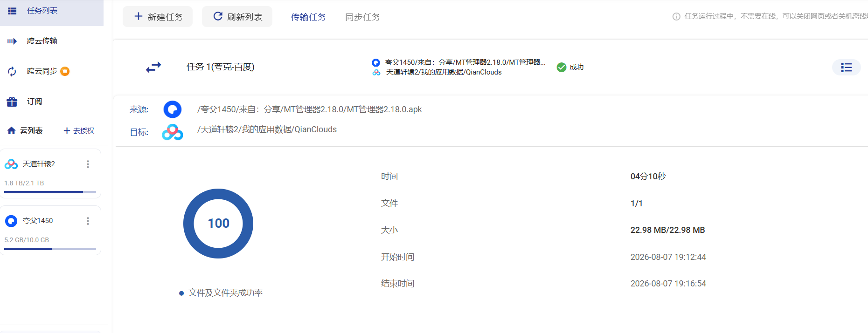This screenshot has height=333, width=868.
Task: Toggle the task detail list button
Action: coord(847,68)
